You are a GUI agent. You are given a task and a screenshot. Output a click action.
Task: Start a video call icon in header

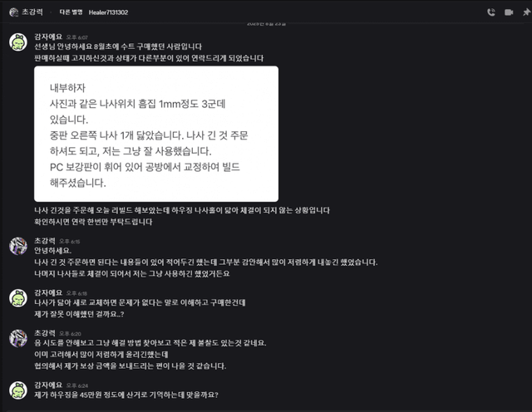pos(509,12)
